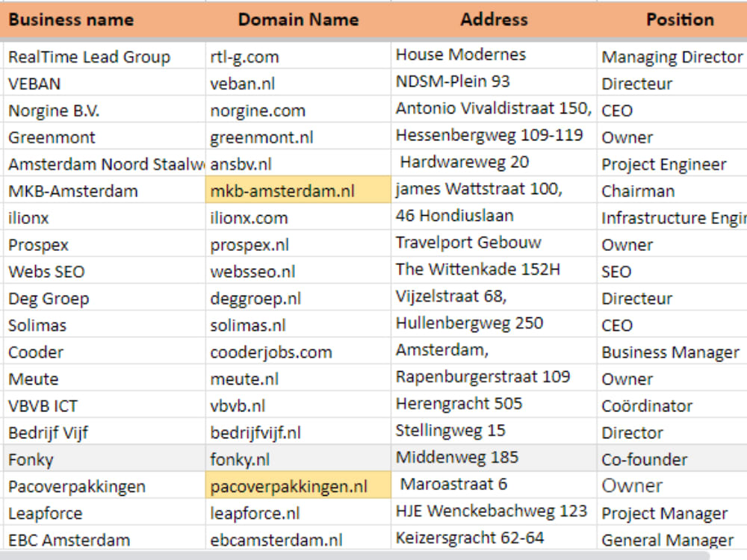Select the Business name column header
This screenshot has width=747, height=560.
click(x=103, y=19)
